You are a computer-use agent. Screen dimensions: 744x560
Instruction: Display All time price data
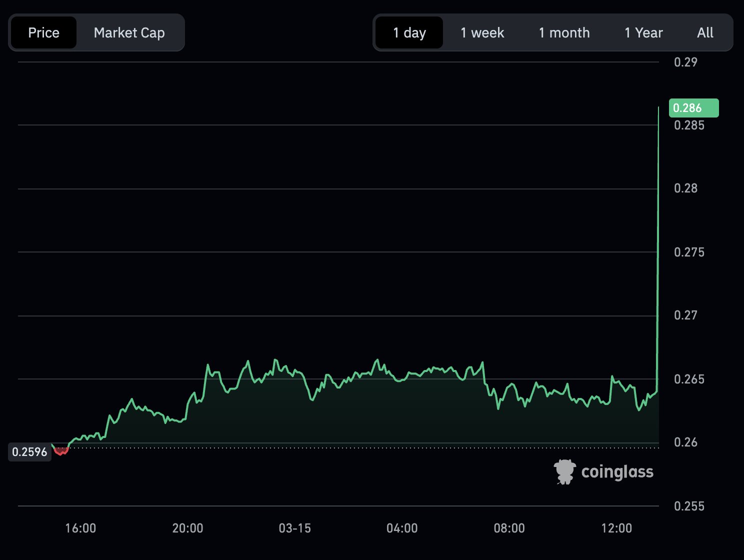point(705,33)
